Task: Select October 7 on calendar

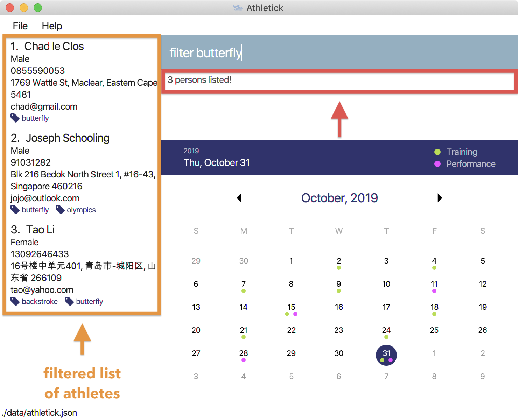Action: (244, 284)
